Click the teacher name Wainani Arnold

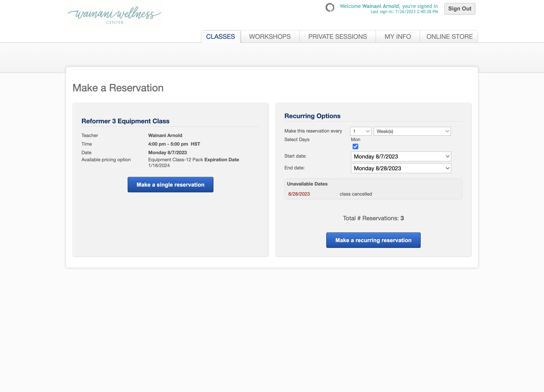(165, 136)
